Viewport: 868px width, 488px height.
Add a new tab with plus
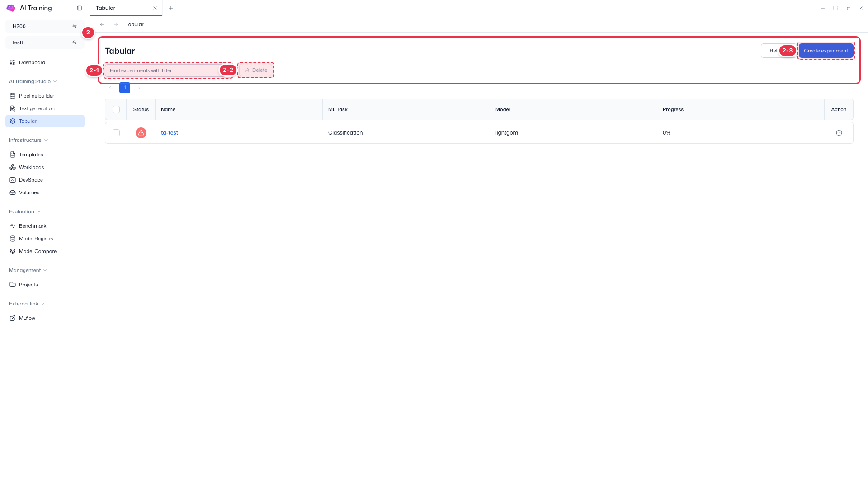click(x=171, y=8)
